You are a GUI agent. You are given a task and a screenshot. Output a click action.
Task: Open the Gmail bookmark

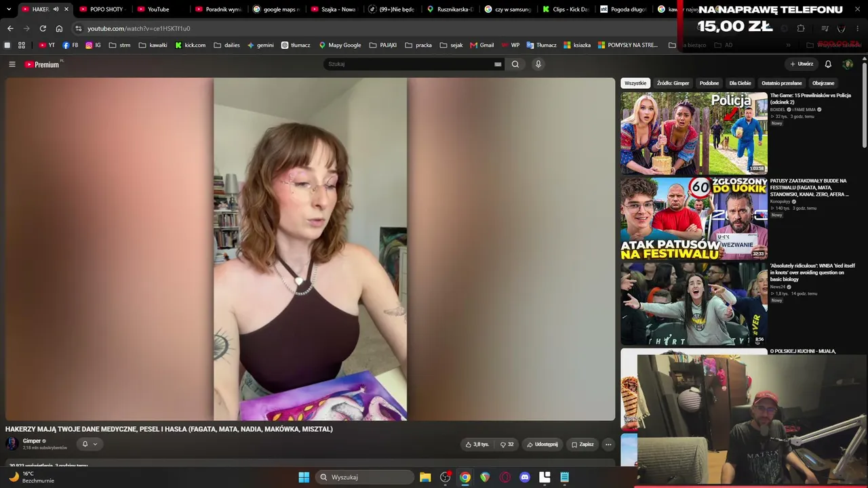pyautogui.click(x=482, y=45)
